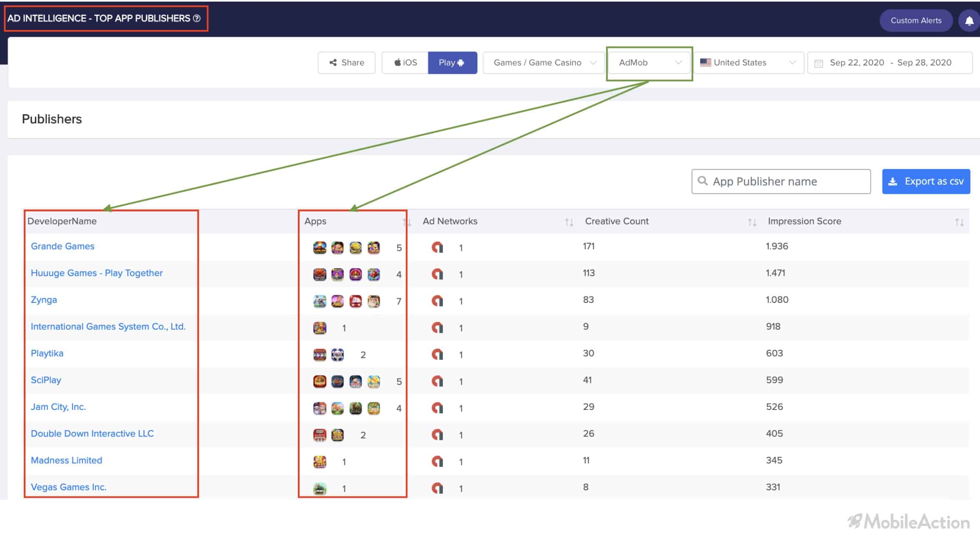Click AdMob network icon in SciPlay row
The image size is (980, 549).
point(437,381)
